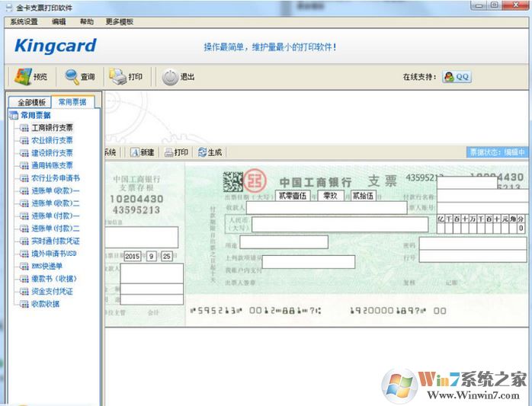Image resolution: width=532 pixels, height=406 pixels.
Task: Open the 帮助 menu
Action: click(87, 21)
